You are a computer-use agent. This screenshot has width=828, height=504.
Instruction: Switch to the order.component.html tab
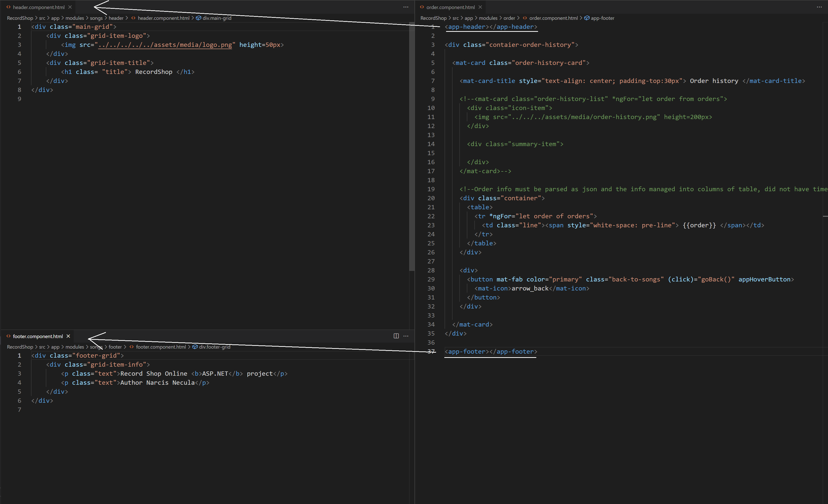coord(450,7)
